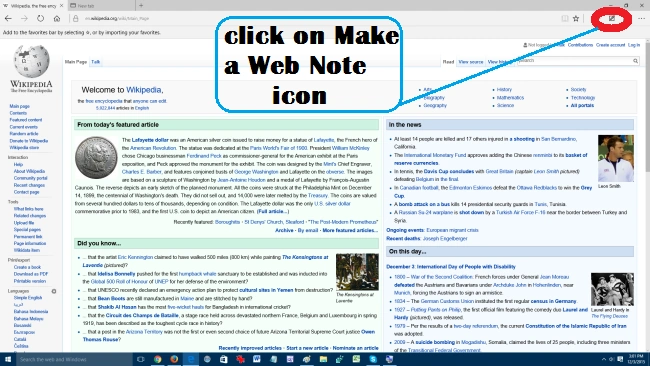Launch Chrome from the taskbar
The image size is (650, 366).
158,359
